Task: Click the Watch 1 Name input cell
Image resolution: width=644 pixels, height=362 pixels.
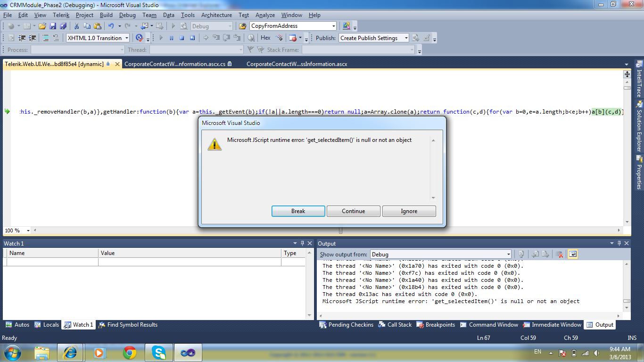Action: click(x=53, y=262)
